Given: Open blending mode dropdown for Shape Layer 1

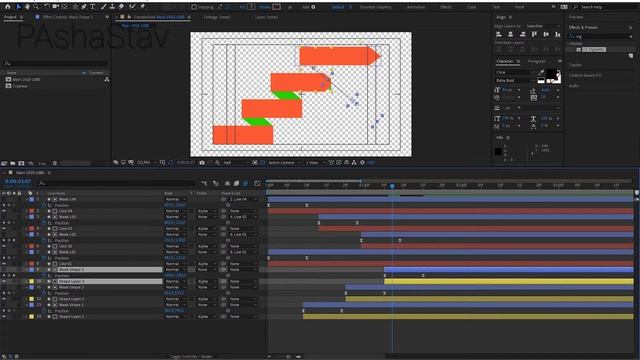Looking at the screenshot, I should pyautogui.click(x=175, y=316).
